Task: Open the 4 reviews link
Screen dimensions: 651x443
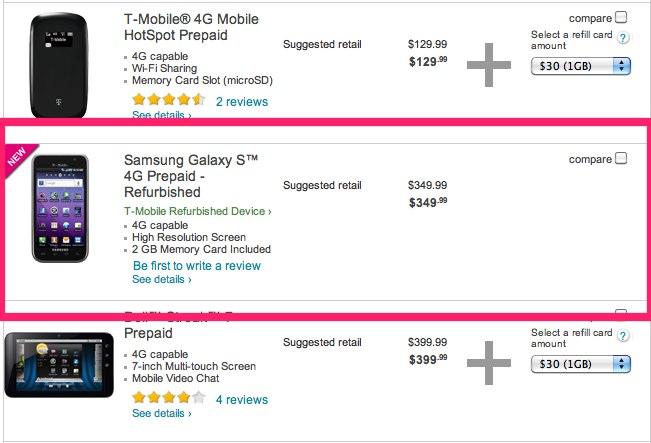Action: coord(241,400)
